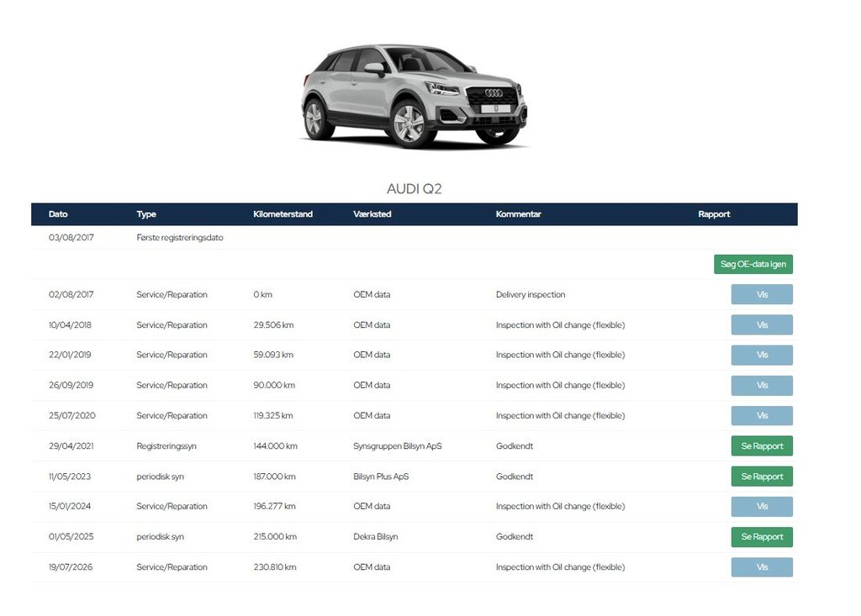Select periodisk syn in the 11/05/2023 row
This screenshot has width=861, height=616.
click(161, 476)
